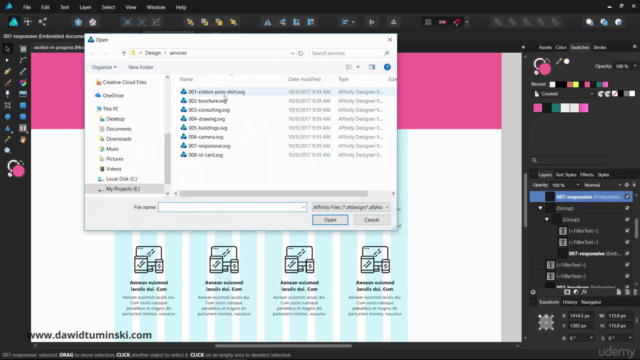Select the Vector Brush tool
The height and width of the screenshot is (360, 640).
[7, 83]
